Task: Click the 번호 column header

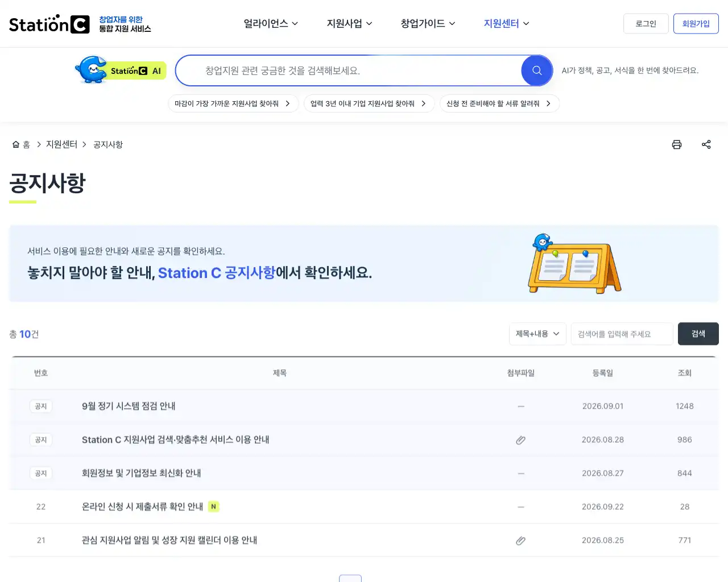Action: pyautogui.click(x=41, y=373)
